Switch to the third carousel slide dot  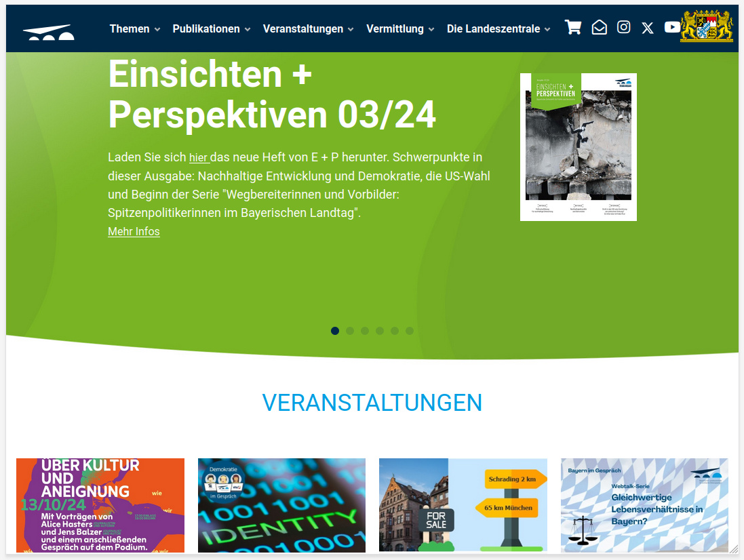365,331
